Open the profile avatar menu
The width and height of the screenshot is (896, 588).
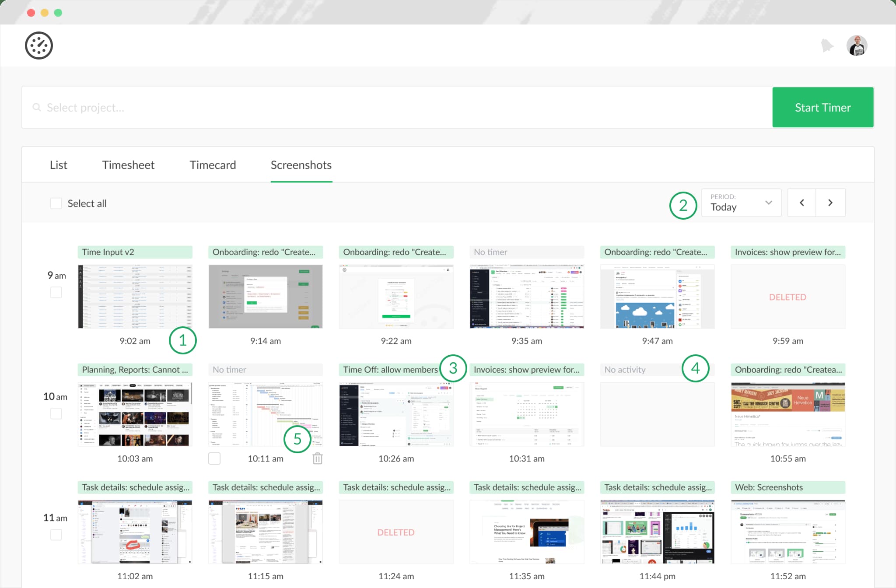[x=857, y=45]
